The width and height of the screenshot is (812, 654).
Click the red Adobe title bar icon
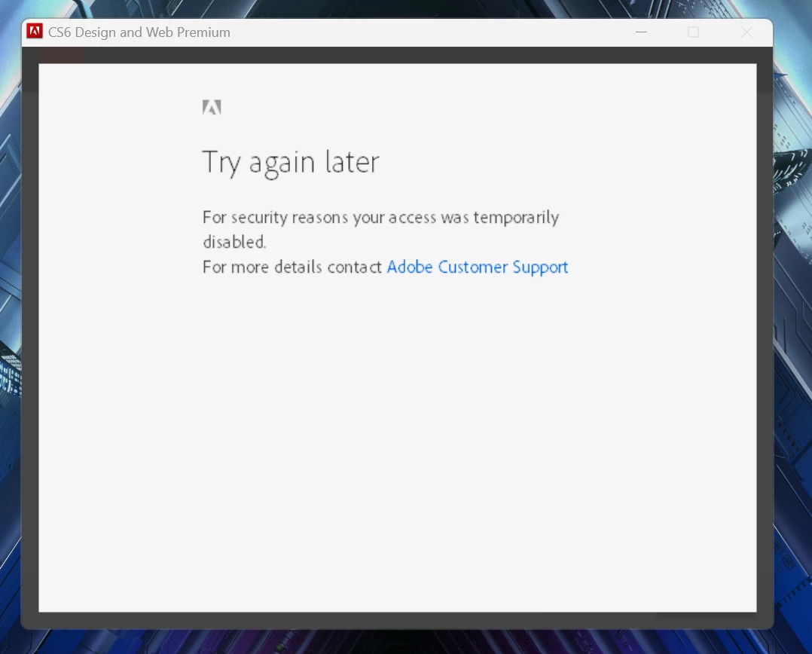pos(35,32)
